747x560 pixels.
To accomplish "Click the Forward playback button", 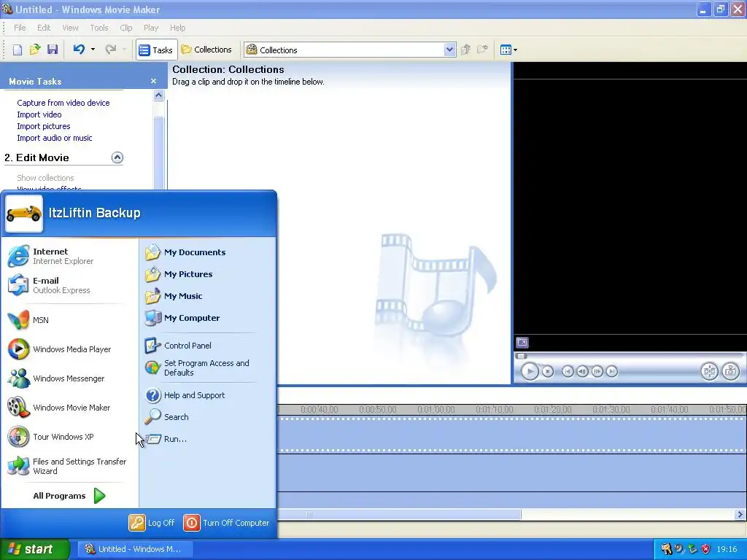I will pyautogui.click(x=612, y=371).
